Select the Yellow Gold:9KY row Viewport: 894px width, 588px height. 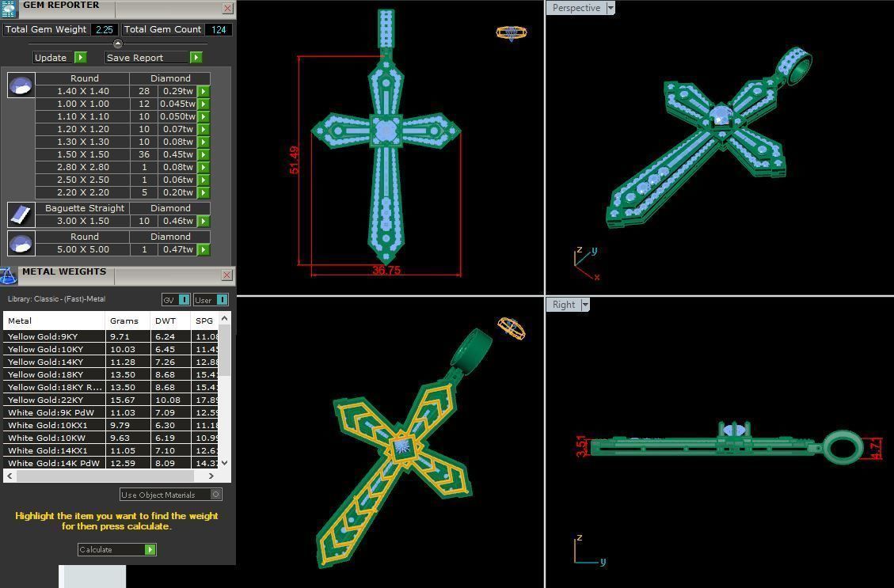[x=111, y=336]
